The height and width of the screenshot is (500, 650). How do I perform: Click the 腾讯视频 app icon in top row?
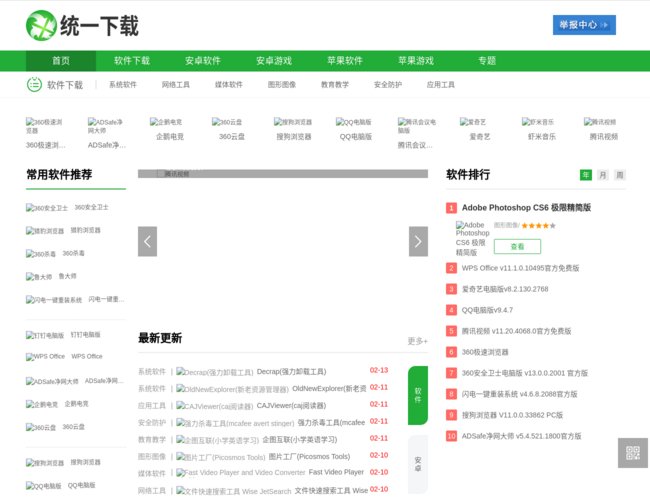point(600,122)
